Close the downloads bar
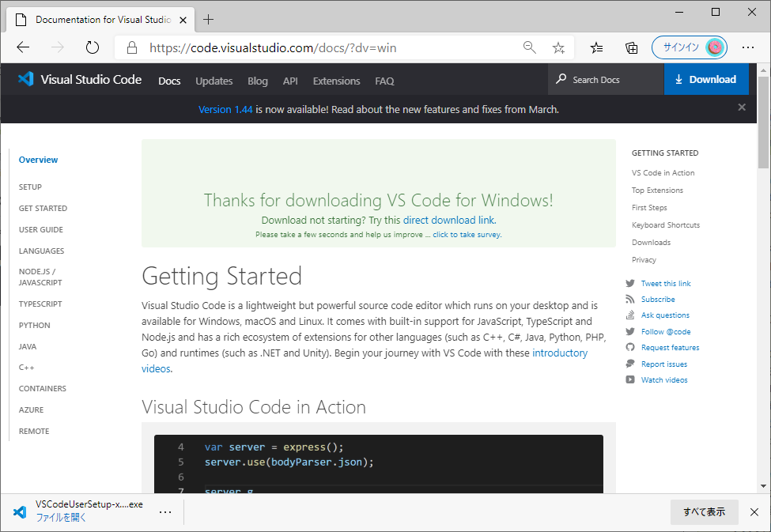Screen dimensions: 771x532 (754, 512)
